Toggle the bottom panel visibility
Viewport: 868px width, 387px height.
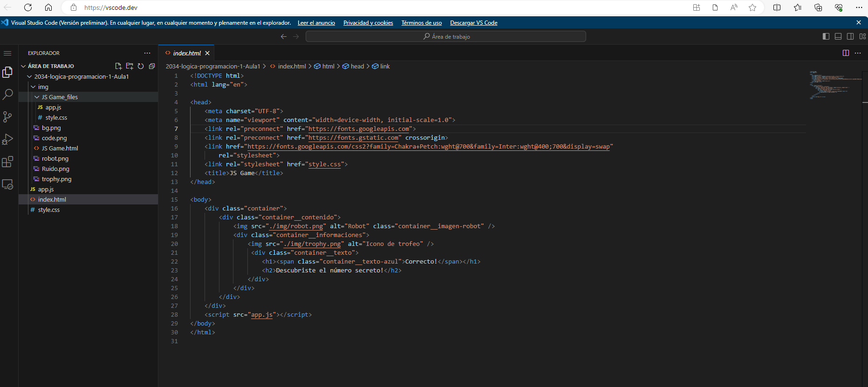[x=838, y=36]
